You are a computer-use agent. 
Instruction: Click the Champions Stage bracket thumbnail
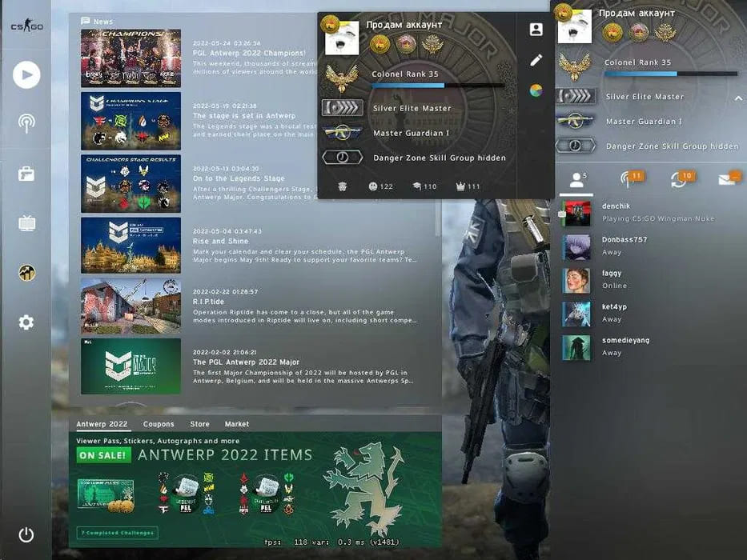tap(131, 121)
